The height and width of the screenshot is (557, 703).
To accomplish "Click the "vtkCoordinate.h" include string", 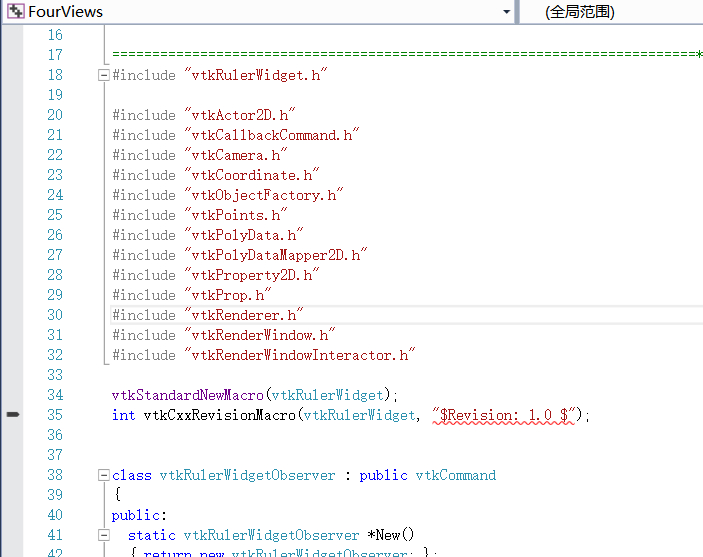I will (252, 174).
